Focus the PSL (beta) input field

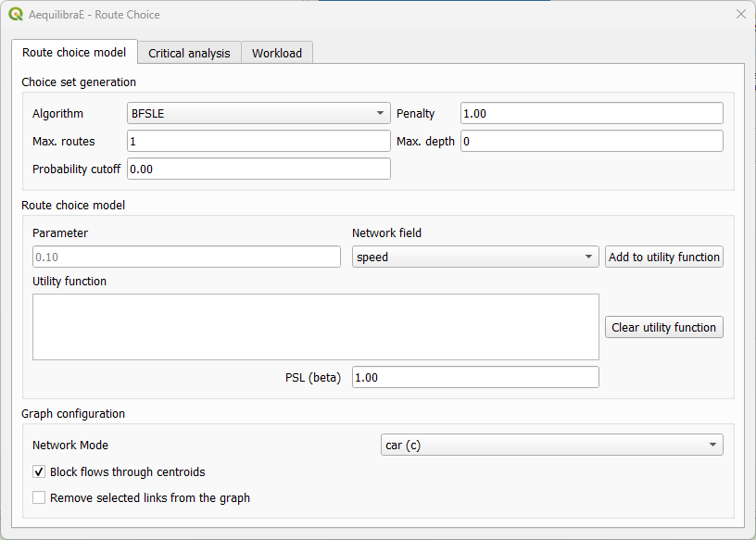(x=475, y=377)
